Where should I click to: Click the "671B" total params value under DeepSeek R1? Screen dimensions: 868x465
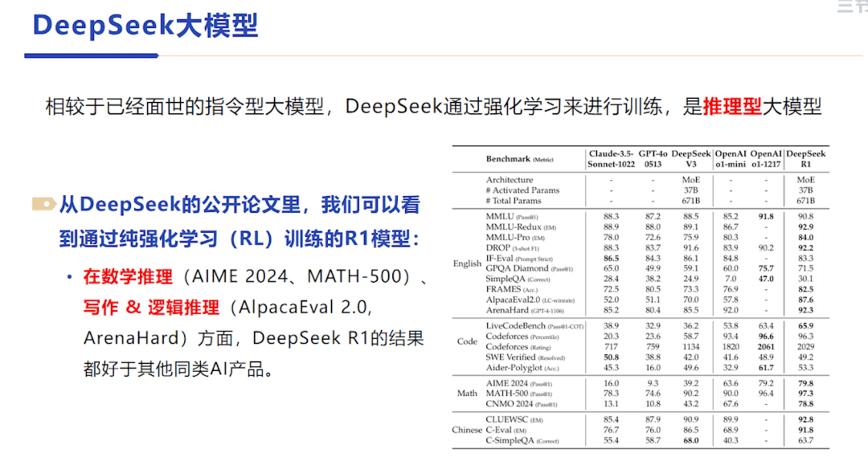[805, 201]
